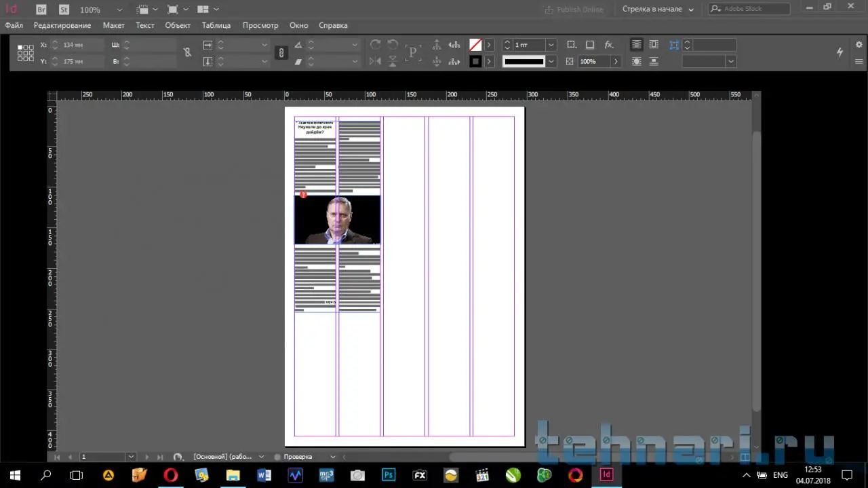
Task: Click the rotate 90° clockwise icon
Action: [375, 45]
